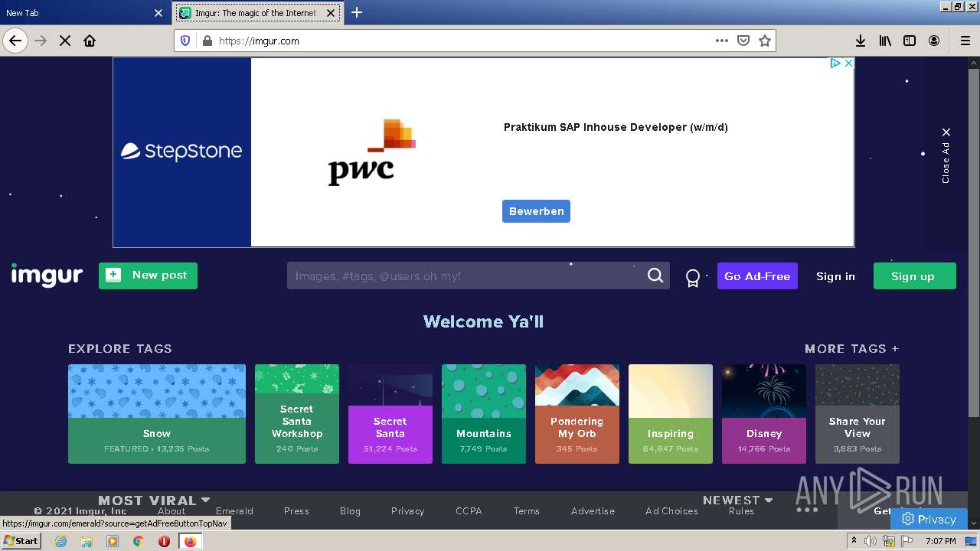Screen dimensions: 980x551
Task: Open Secret Santa Workshop tag
Action: pyautogui.click(x=297, y=414)
